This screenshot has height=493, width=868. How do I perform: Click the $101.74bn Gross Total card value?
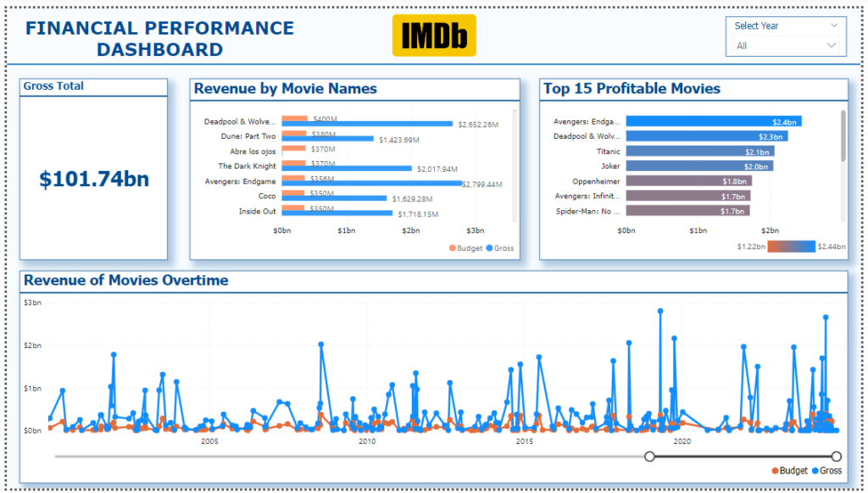click(94, 179)
